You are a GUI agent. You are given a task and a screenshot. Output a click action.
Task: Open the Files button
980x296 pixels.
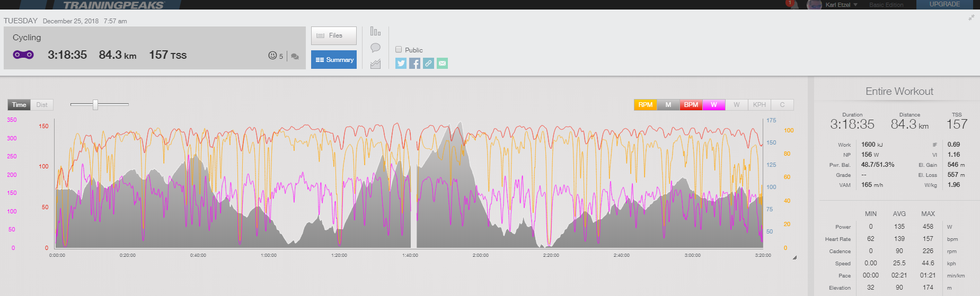pyautogui.click(x=333, y=35)
